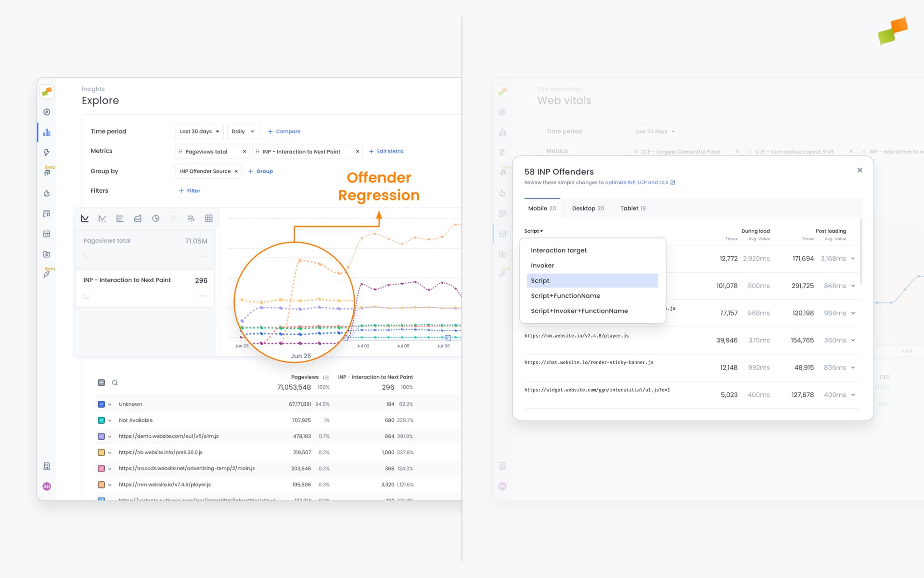
Task: Select the bar chart visualization icon
Action: [x=120, y=218]
